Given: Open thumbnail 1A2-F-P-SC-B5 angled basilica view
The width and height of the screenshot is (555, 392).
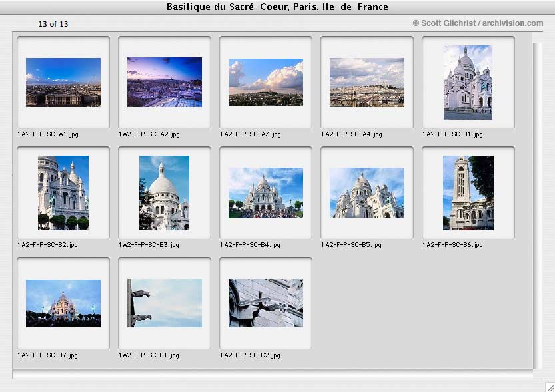Looking at the screenshot, I should pos(367,192).
